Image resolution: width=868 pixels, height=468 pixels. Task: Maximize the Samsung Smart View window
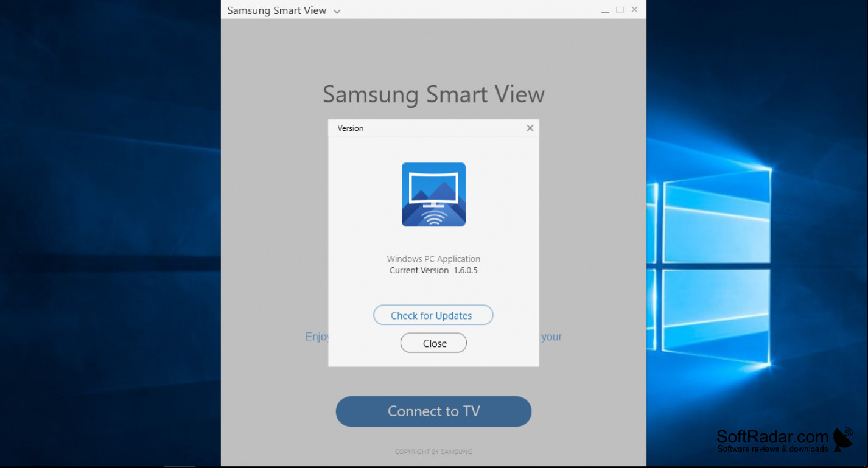[620, 10]
